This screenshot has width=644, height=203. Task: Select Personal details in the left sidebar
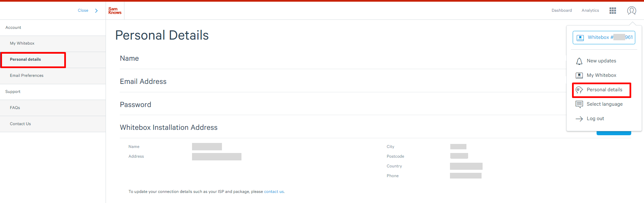26,59
